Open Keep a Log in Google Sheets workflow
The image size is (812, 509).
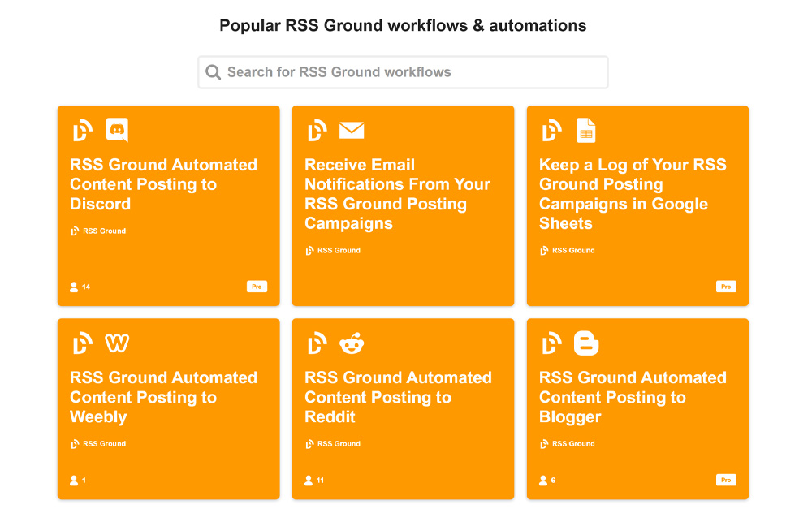tap(632, 194)
